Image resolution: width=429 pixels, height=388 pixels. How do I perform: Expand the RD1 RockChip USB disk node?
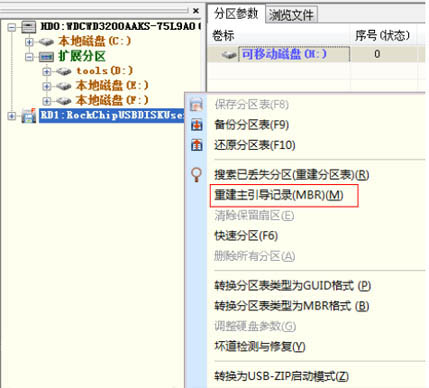click(12, 116)
